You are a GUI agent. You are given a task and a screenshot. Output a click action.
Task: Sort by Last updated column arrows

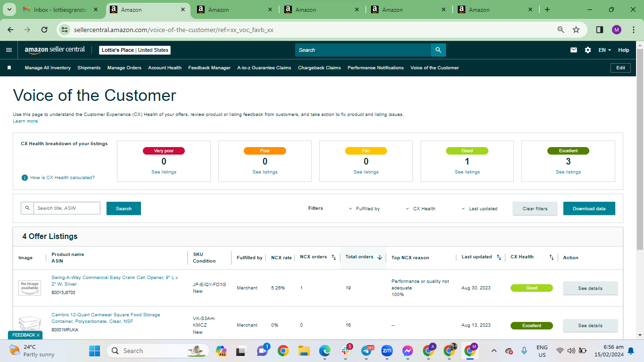pos(499,257)
